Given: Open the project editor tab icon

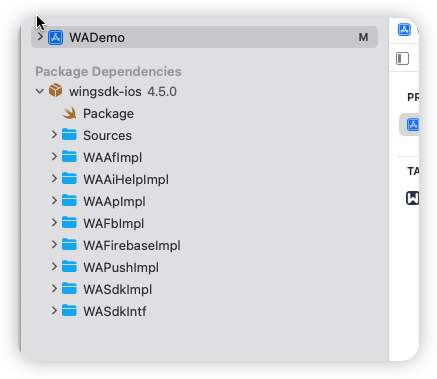Looking at the screenshot, I should click(404, 29).
